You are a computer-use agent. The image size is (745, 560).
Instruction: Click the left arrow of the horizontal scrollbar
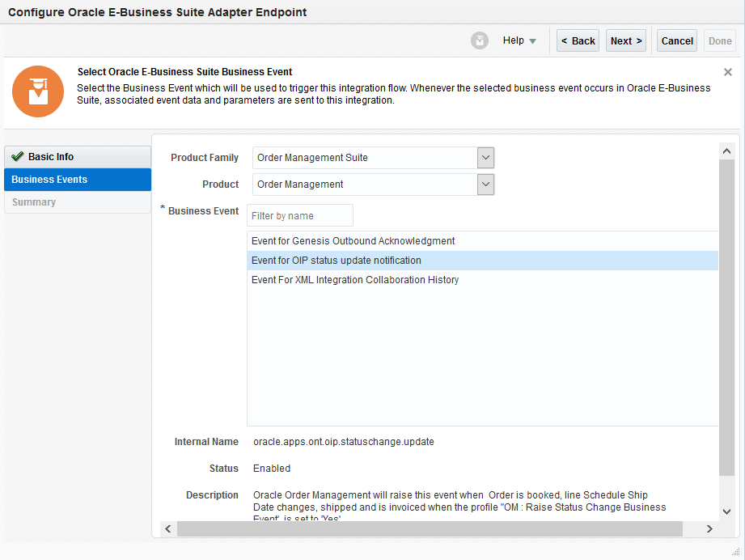pyautogui.click(x=167, y=528)
